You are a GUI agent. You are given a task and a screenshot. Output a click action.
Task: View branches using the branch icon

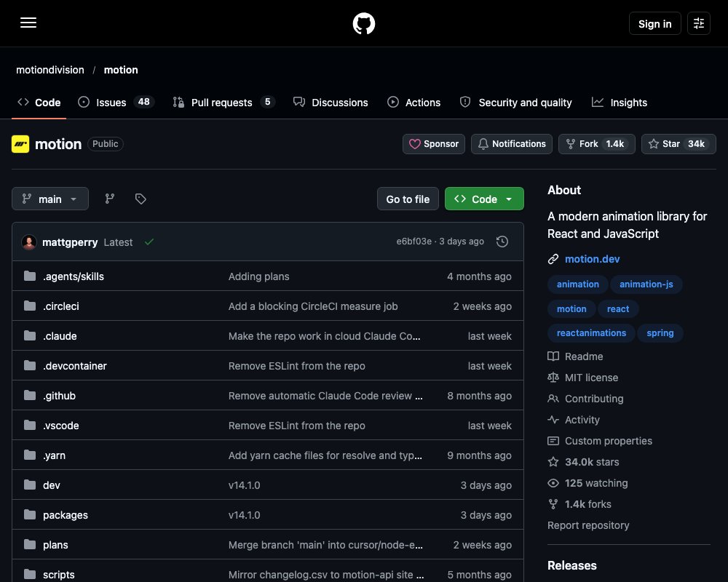[110, 199]
